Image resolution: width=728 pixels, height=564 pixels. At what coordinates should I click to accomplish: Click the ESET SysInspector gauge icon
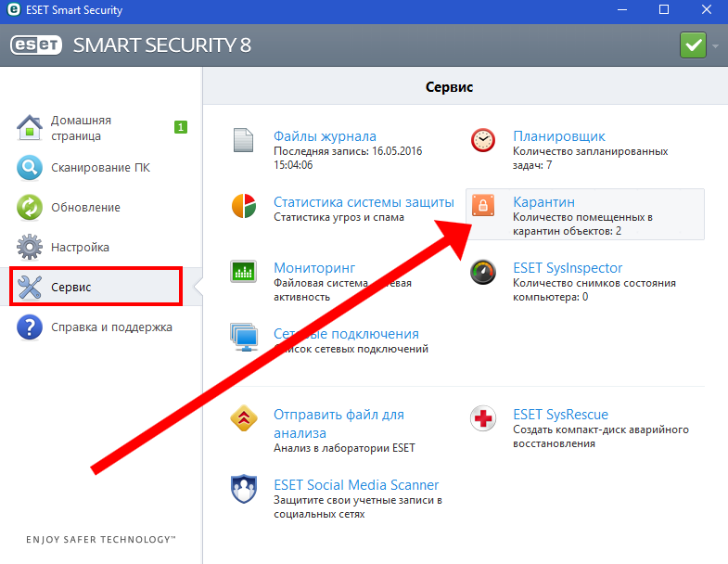point(483,273)
